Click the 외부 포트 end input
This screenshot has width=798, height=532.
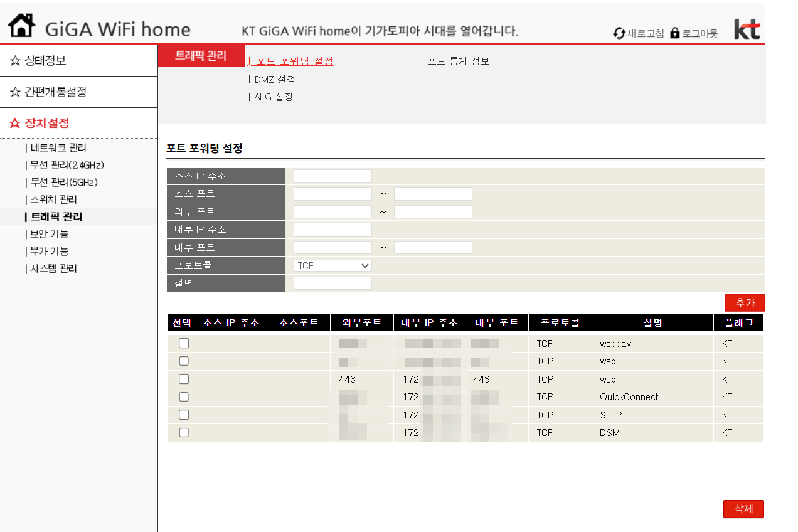tap(433, 211)
